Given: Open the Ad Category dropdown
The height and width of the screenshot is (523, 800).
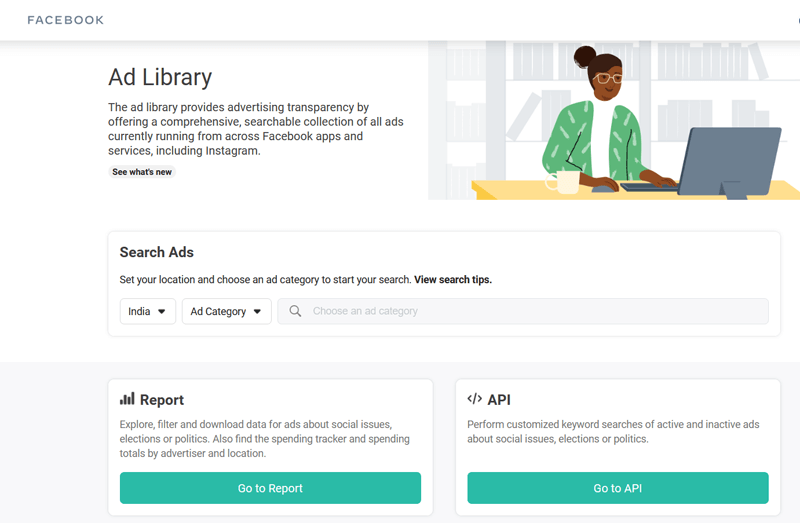Looking at the screenshot, I should tap(227, 311).
